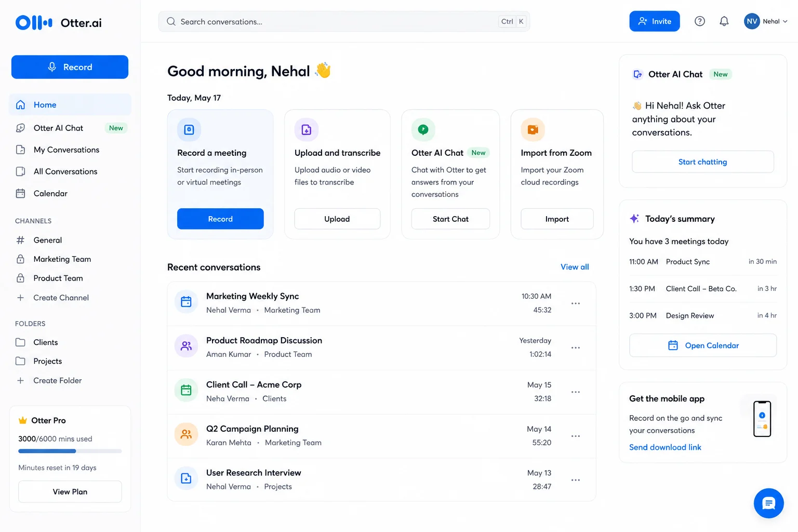
Task: Click the Today's summary sparkle icon
Action: coord(634,219)
